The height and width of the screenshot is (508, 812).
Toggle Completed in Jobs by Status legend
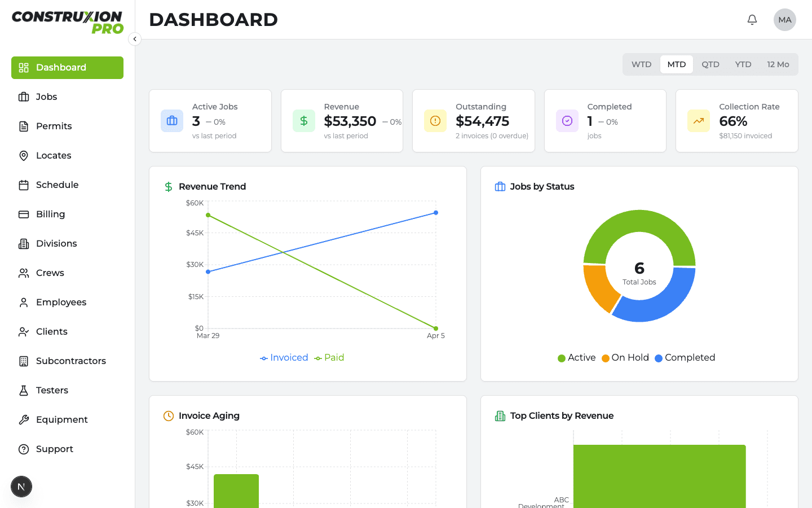685,358
